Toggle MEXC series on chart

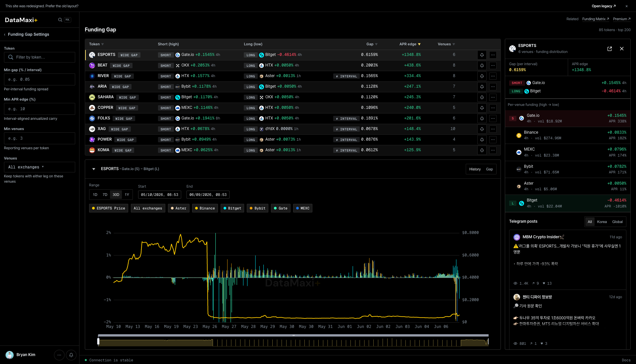point(303,208)
